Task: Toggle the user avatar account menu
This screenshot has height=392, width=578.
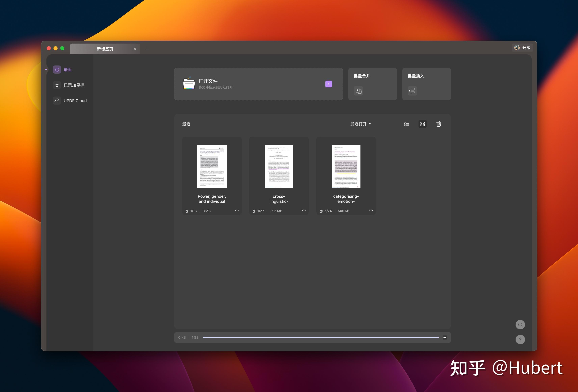Action: (517, 48)
